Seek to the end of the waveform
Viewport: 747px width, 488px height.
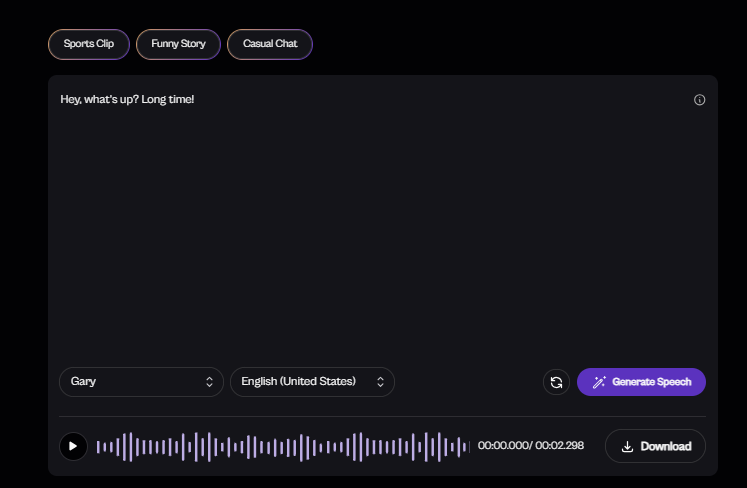[468, 446]
